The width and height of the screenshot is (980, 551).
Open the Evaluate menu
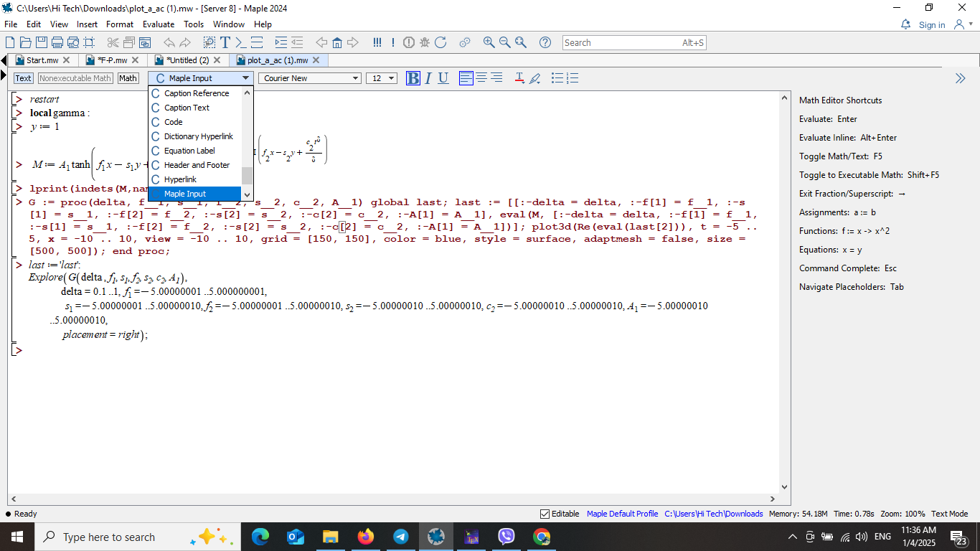tap(158, 24)
